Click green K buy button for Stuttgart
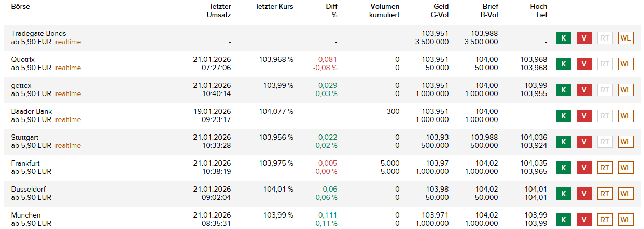Viewport: 644px width, 229px height. coord(563,142)
